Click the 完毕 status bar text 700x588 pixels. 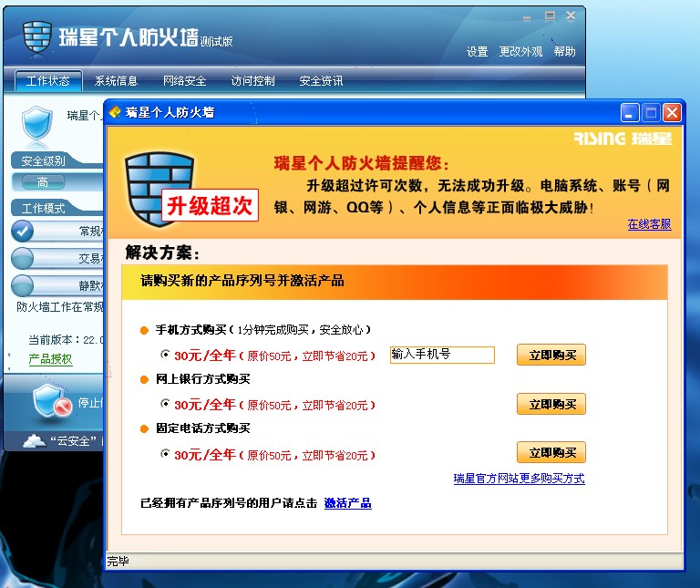[118, 562]
